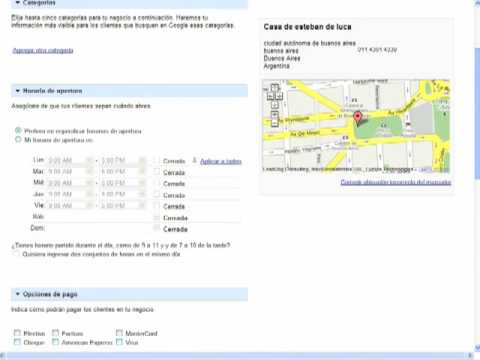480x360 pixels.
Task: Open Lun closing time dropdown
Action: coord(123,160)
